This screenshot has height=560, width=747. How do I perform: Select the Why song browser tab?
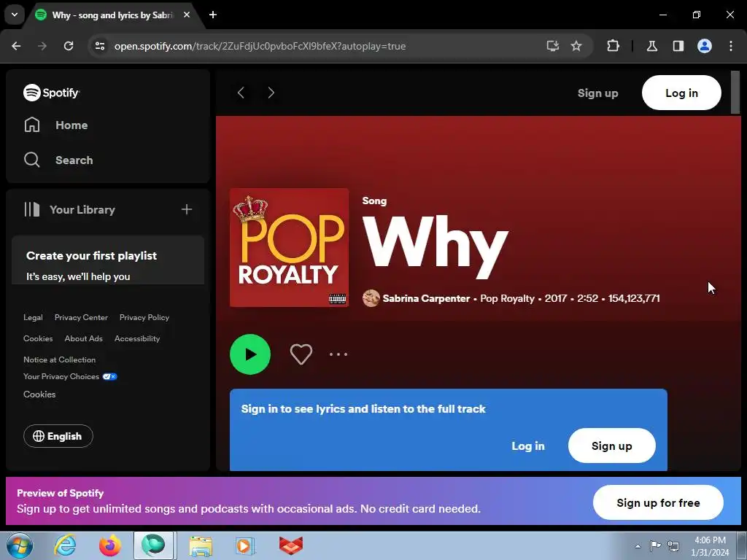(x=112, y=15)
